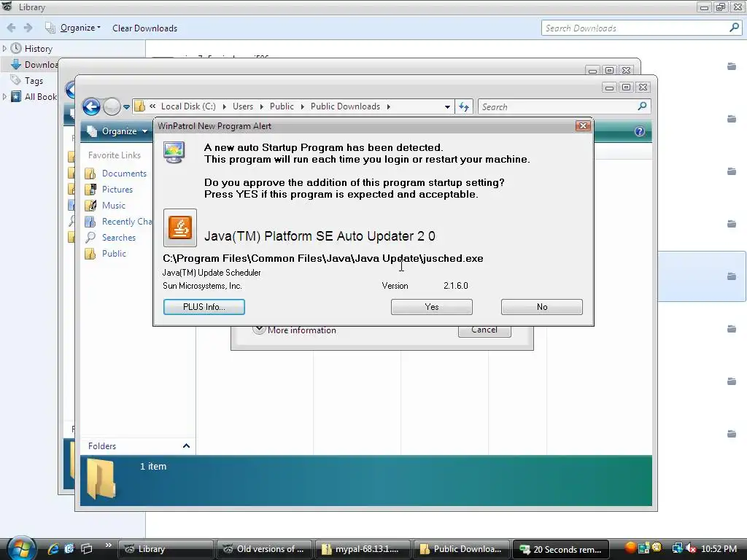Click the Explorer Search input field
Screen dimensions: 747x560
pos(557,107)
